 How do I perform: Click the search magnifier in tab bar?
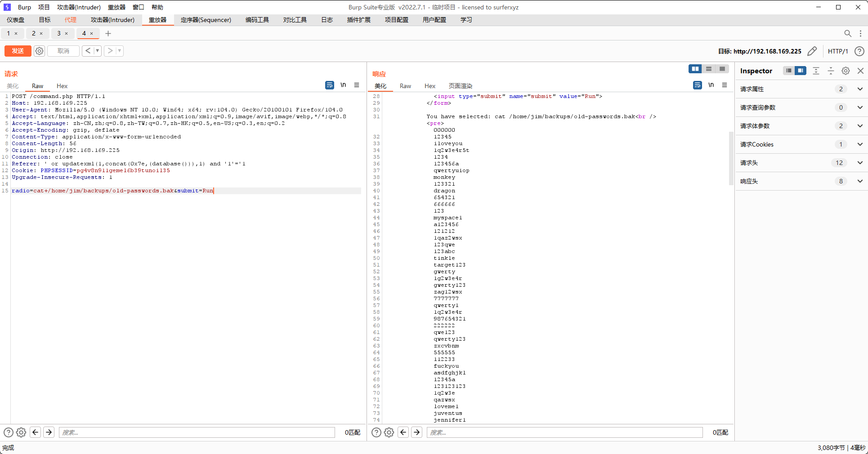coord(847,33)
